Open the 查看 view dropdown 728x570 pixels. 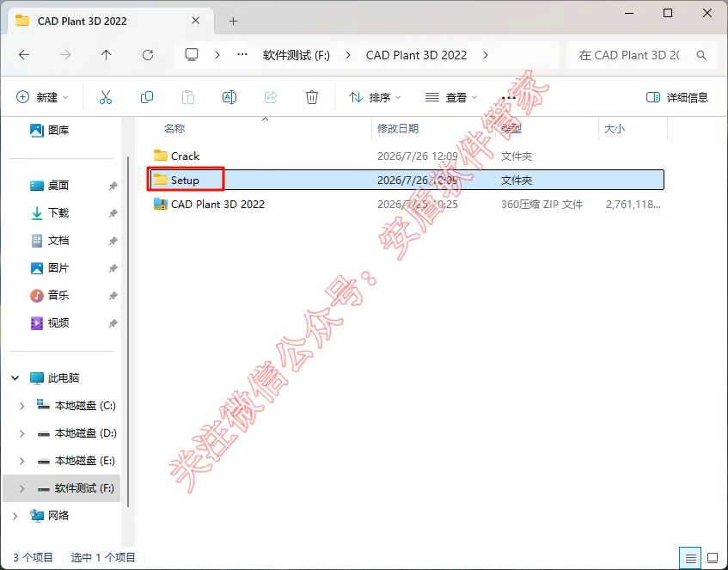click(451, 97)
